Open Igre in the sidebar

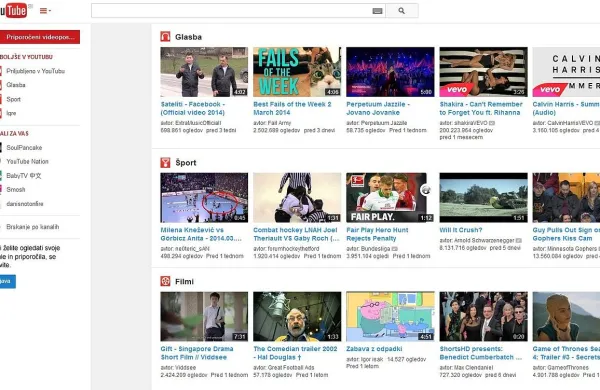pos(11,113)
